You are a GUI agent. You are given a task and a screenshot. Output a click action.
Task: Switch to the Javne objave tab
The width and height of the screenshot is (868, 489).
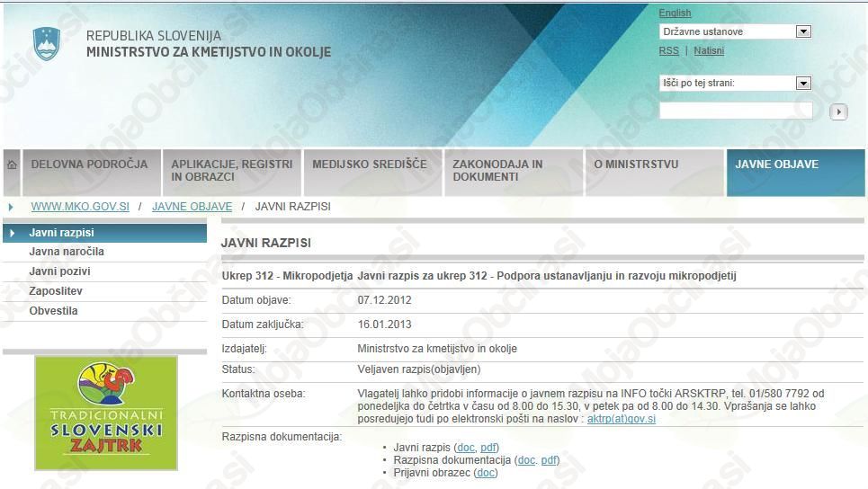pyautogui.click(x=776, y=165)
